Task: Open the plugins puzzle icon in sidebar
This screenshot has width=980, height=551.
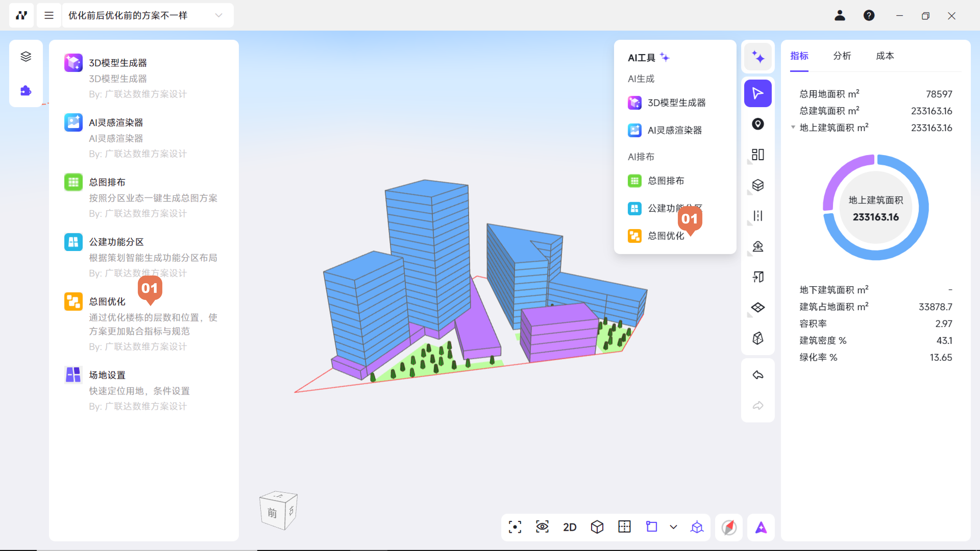Action: click(x=26, y=91)
